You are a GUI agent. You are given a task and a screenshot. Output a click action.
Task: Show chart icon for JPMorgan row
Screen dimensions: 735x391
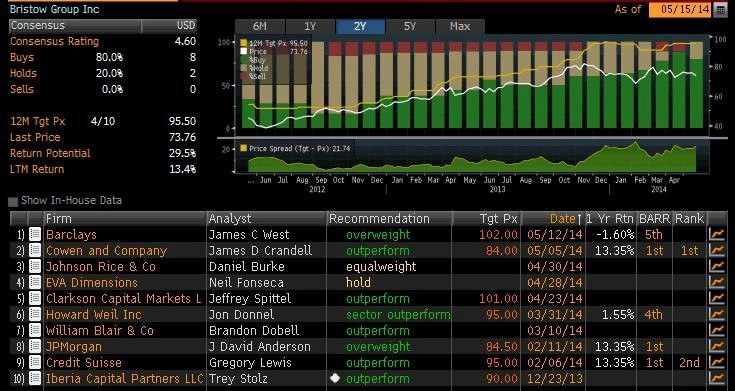tap(717, 346)
